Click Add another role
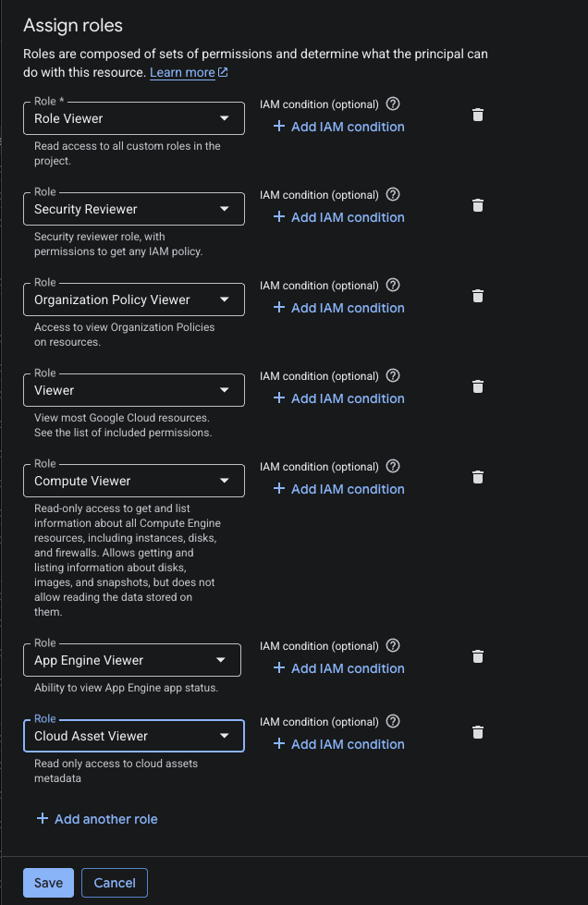588x905 pixels. (x=97, y=819)
